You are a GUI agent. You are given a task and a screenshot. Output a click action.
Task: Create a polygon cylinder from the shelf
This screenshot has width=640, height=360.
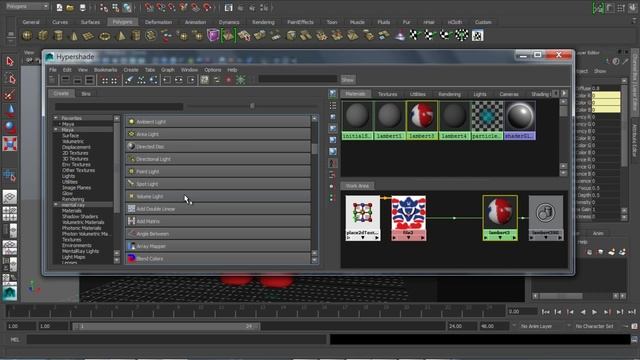(x=58, y=36)
